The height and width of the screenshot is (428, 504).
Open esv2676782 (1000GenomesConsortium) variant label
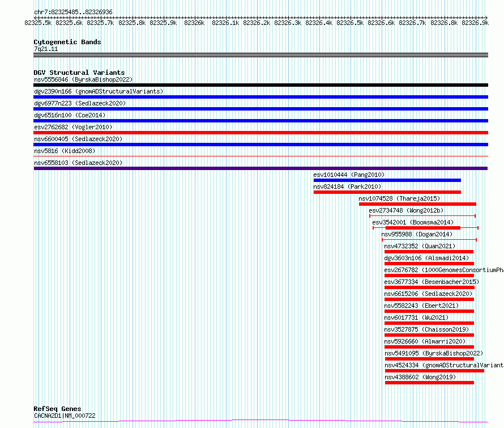click(x=444, y=270)
